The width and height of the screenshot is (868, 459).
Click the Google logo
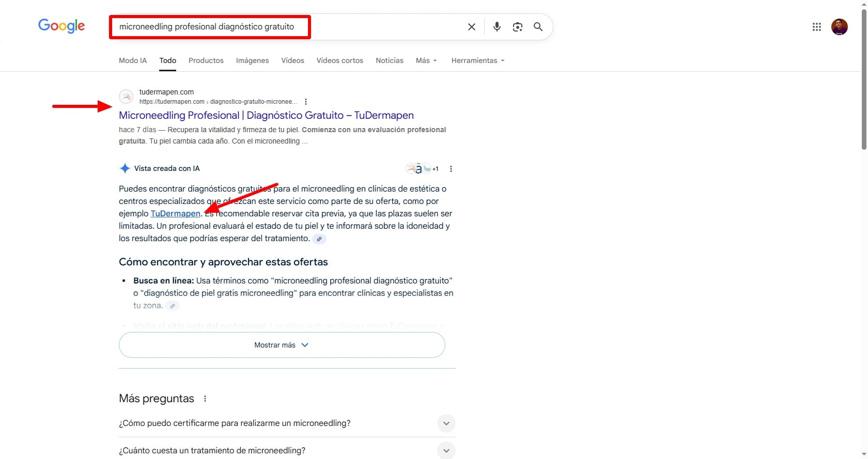(x=61, y=26)
